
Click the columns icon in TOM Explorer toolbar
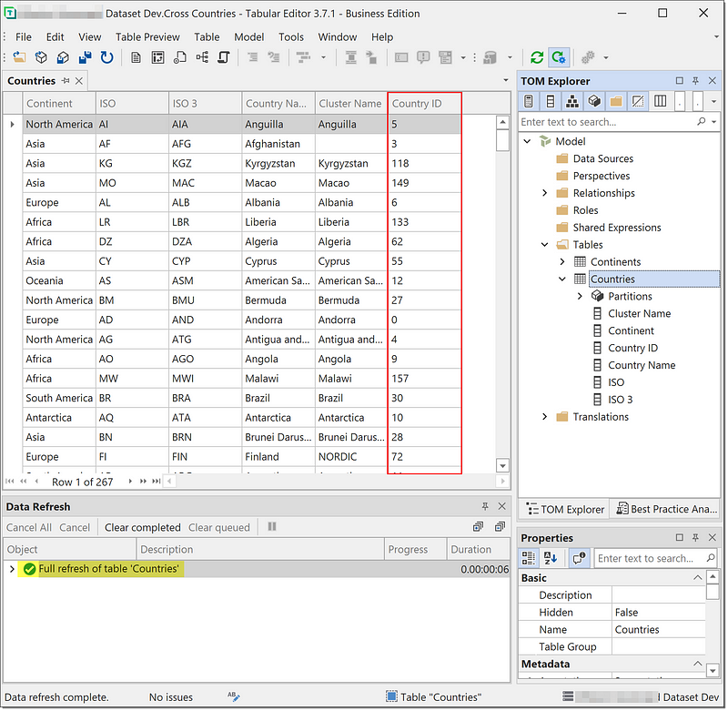661,100
